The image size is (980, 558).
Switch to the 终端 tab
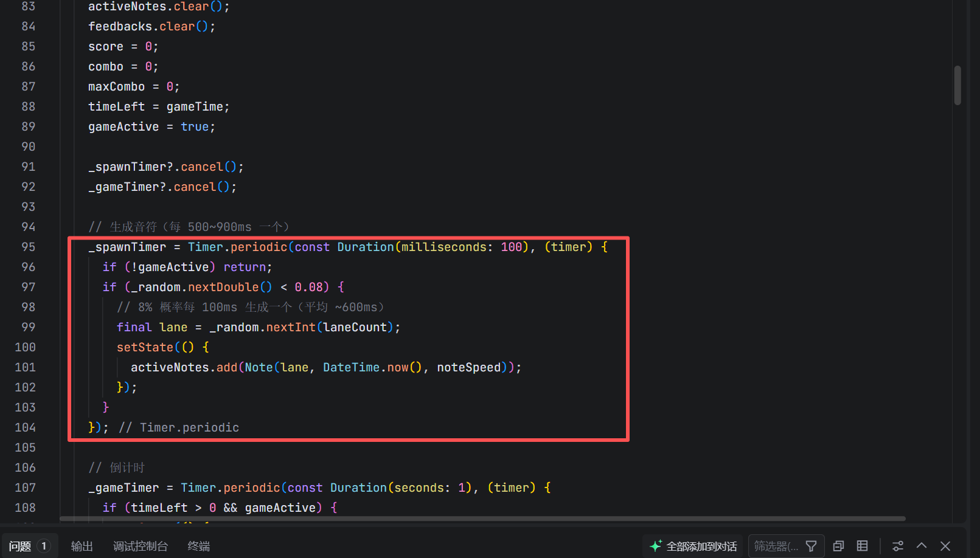[x=199, y=546]
